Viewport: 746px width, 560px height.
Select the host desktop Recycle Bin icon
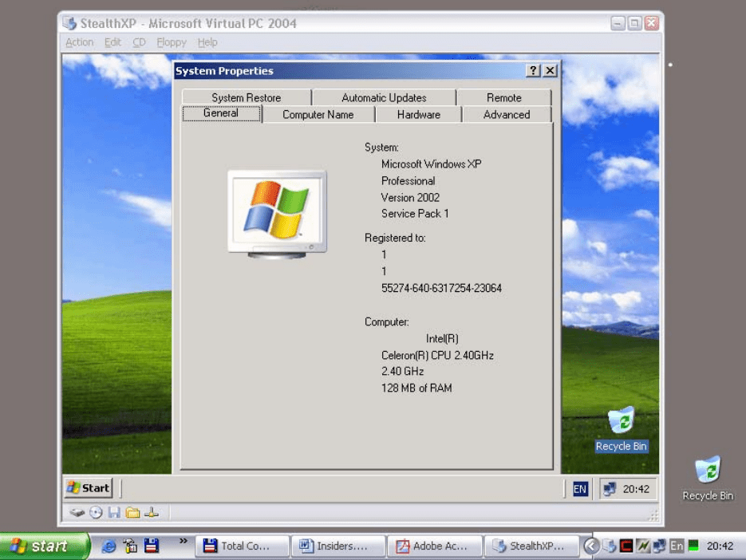[708, 478]
